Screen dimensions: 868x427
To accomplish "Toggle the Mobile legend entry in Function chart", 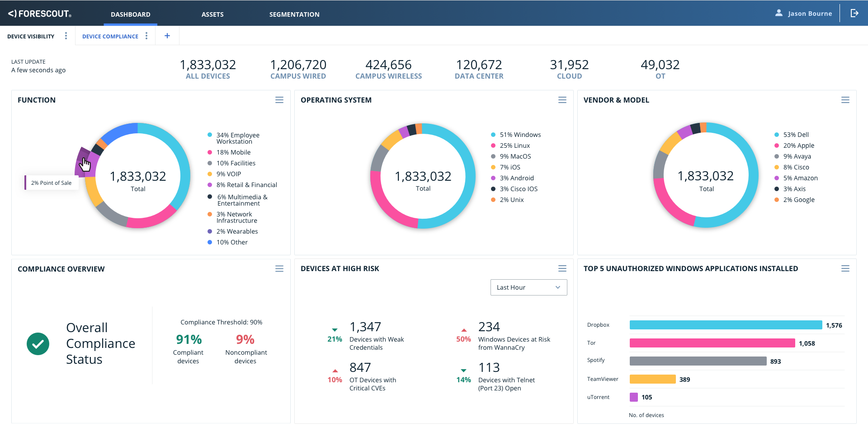I will pos(233,152).
